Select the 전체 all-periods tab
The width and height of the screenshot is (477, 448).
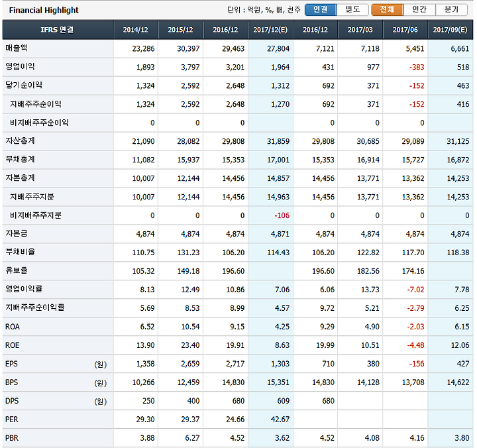coord(388,10)
